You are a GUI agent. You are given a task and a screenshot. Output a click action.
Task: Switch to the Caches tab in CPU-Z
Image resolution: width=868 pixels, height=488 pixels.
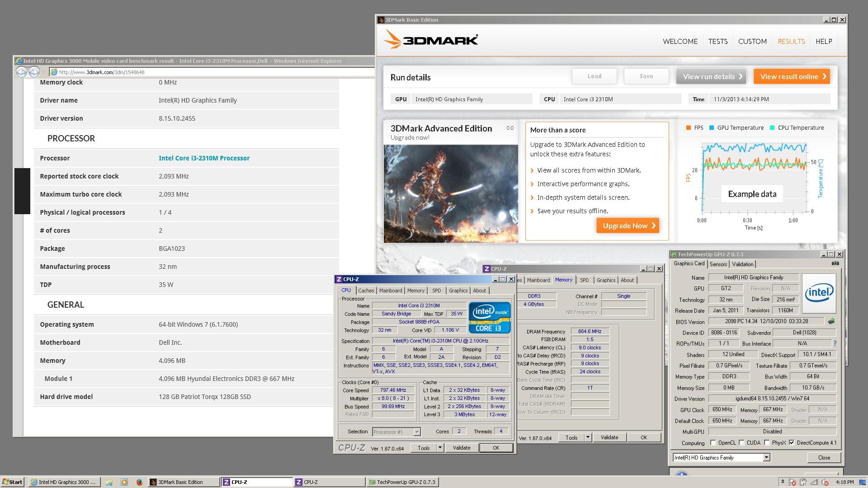click(x=366, y=291)
